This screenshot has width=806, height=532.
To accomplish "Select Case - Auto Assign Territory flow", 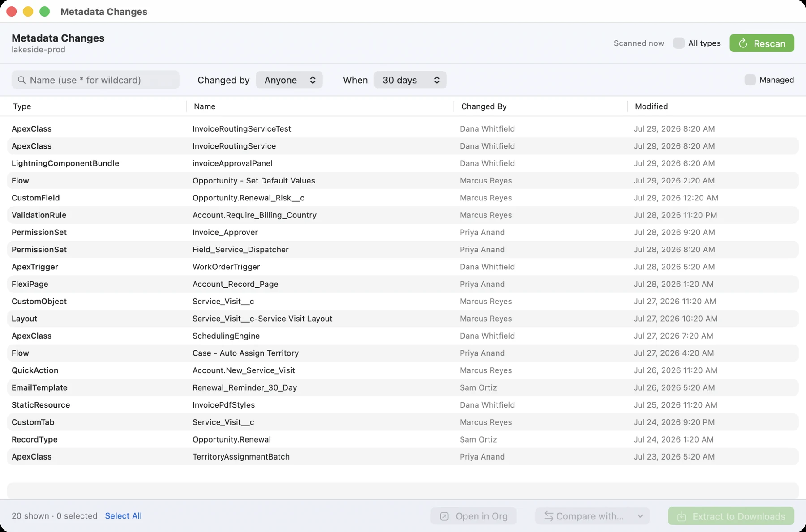I will pos(403,353).
